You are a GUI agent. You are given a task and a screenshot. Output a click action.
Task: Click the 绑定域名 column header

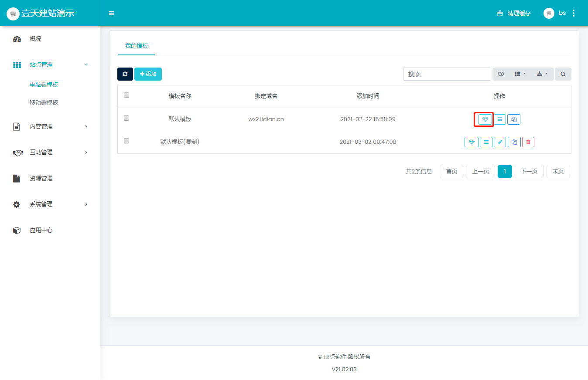pos(266,96)
